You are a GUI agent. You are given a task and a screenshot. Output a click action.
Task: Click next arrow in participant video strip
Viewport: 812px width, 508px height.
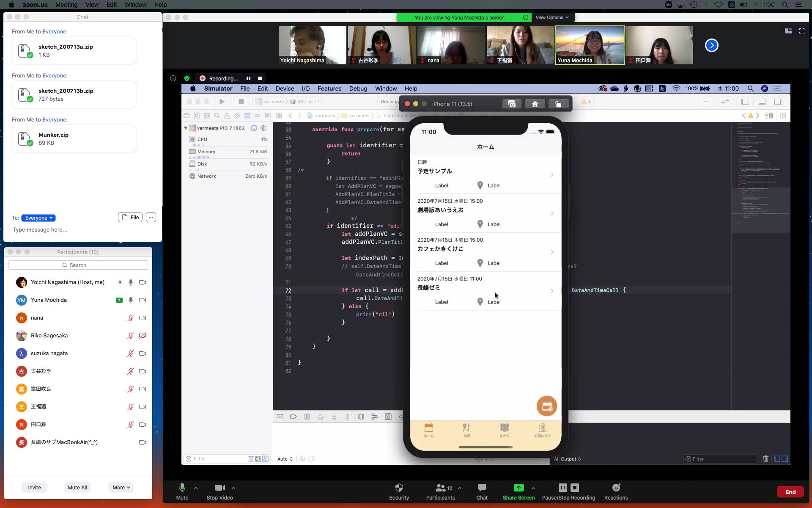tap(711, 45)
